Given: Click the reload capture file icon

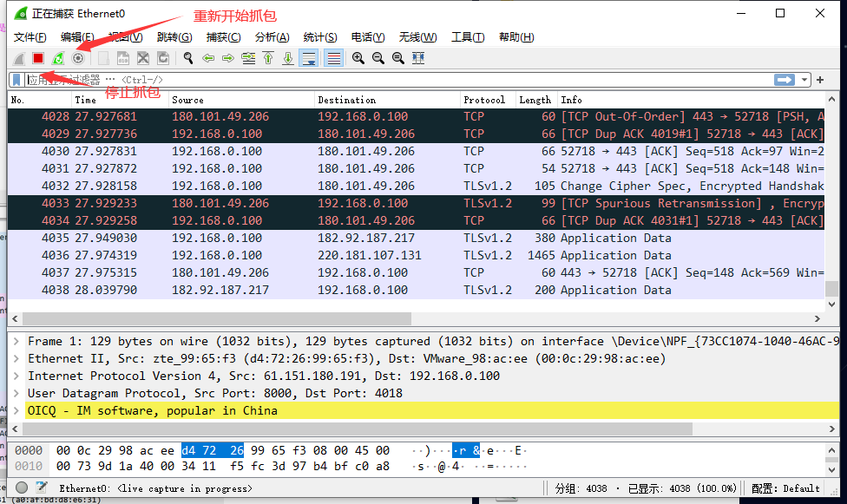Looking at the screenshot, I should coord(163,58).
